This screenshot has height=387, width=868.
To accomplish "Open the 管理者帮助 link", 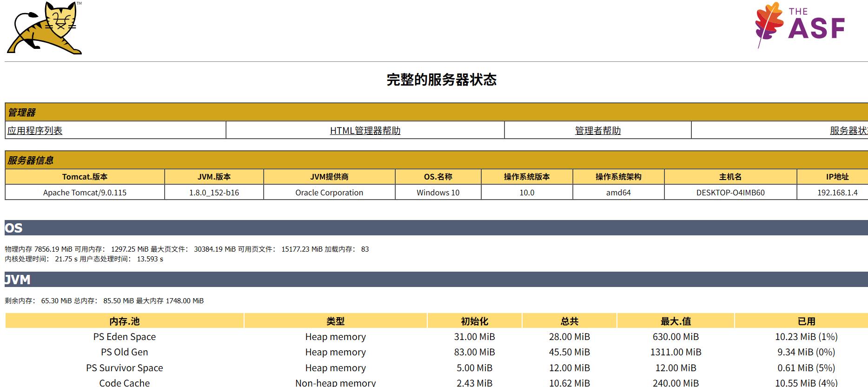I will pyautogui.click(x=598, y=131).
